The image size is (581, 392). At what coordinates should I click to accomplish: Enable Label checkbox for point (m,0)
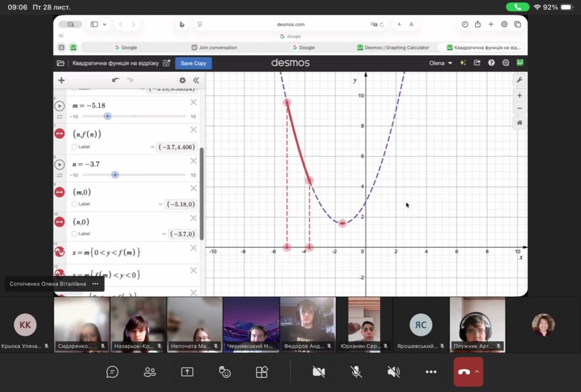[75, 204]
